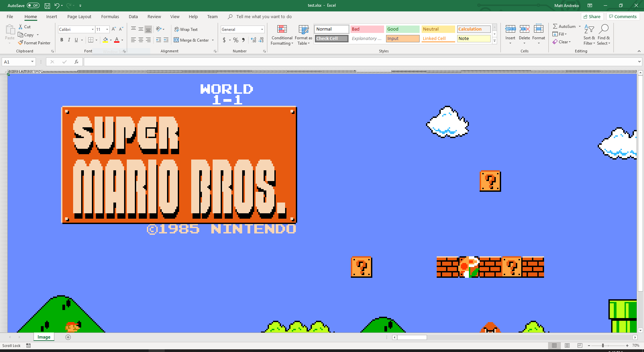Expand the formula bar
This screenshot has height=352, width=644.
(x=639, y=62)
